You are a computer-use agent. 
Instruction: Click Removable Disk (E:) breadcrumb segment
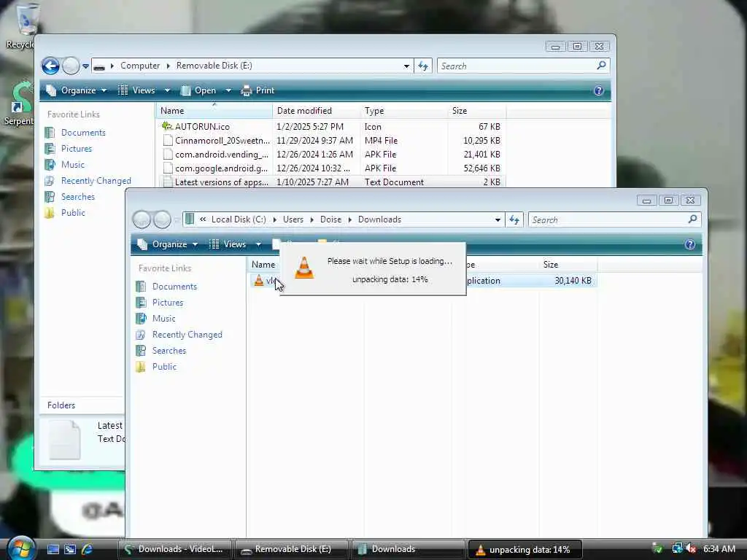tap(214, 66)
